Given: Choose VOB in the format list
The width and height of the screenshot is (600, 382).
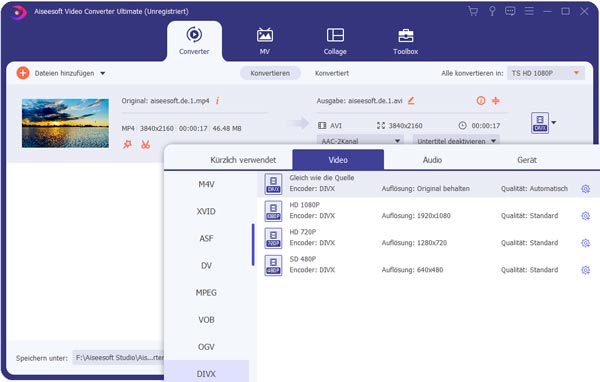Looking at the screenshot, I should click(206, 320).
